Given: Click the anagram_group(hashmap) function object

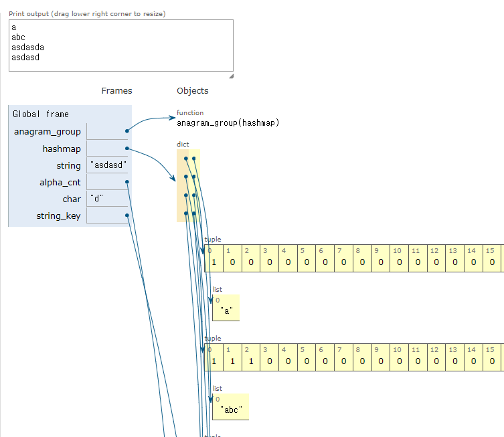Looking at the screenshot, I should tap(228, 122).
